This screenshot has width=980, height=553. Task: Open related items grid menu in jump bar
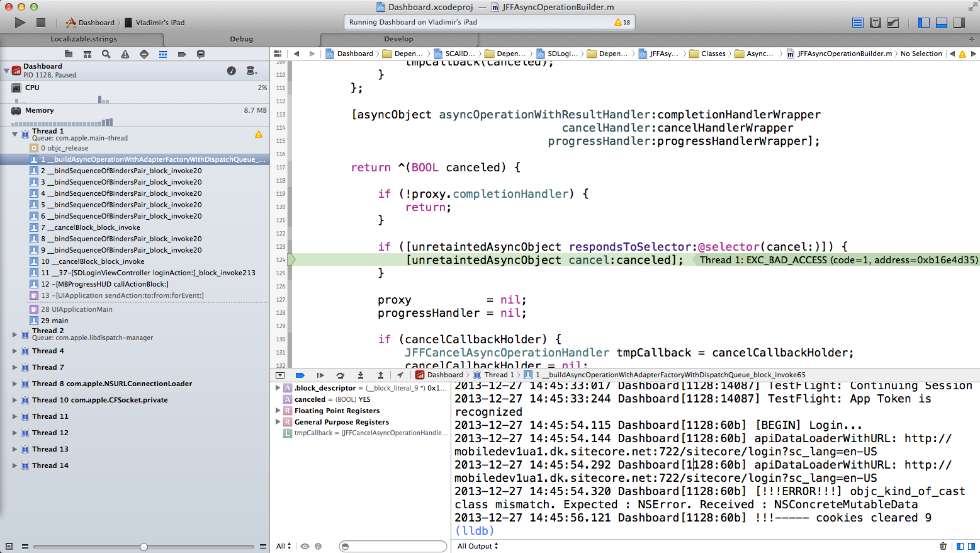tap(278, 54)
